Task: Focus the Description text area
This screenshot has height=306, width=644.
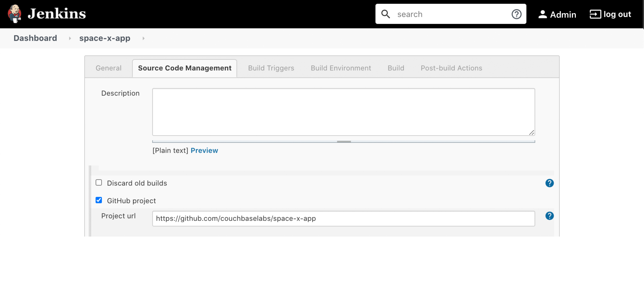Action: pyautogui.click(x=343, y=112)
